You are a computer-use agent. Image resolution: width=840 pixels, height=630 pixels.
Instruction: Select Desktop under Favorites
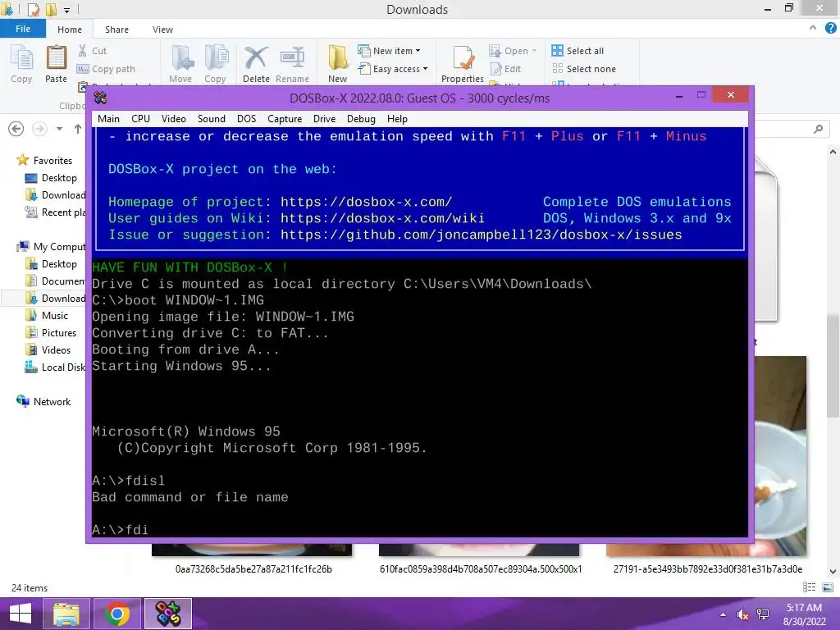(x=52, y=178)
